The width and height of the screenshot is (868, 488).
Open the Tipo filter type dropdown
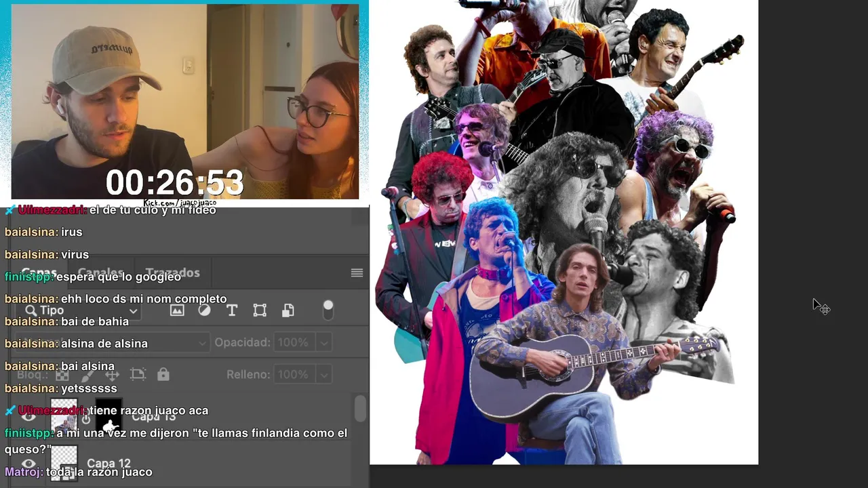(79, 311)
